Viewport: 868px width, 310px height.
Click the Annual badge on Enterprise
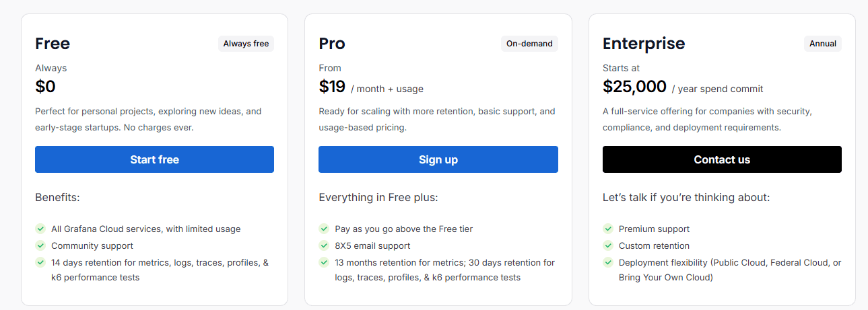[x=822, y=44]
